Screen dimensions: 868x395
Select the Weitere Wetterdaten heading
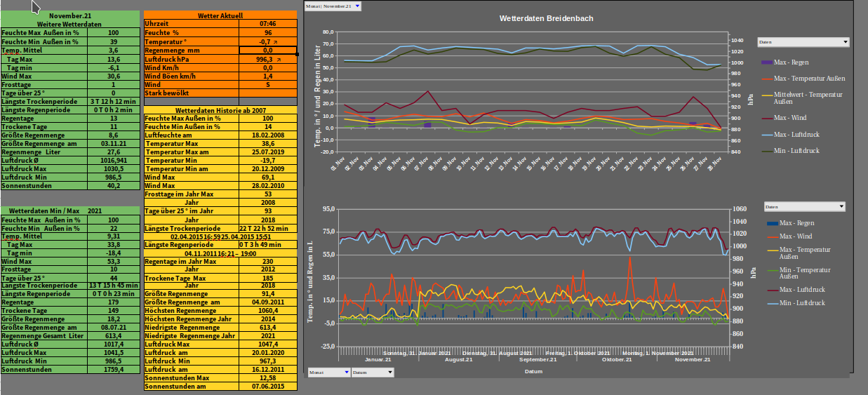(69, 23)
